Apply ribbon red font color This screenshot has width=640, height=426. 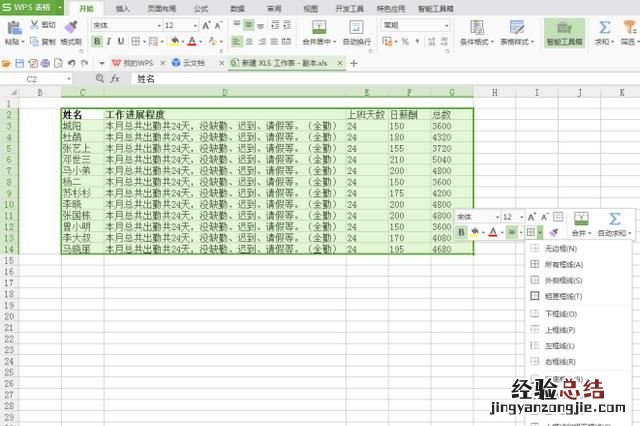[x=192, y=41]
